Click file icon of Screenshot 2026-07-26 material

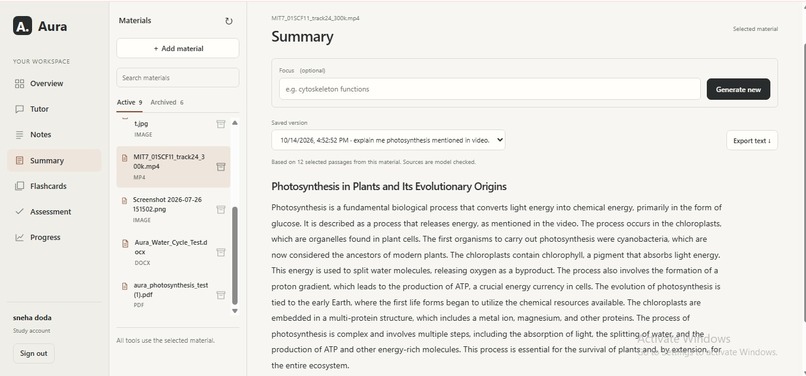pyautogui.click(x=124, y=201)
